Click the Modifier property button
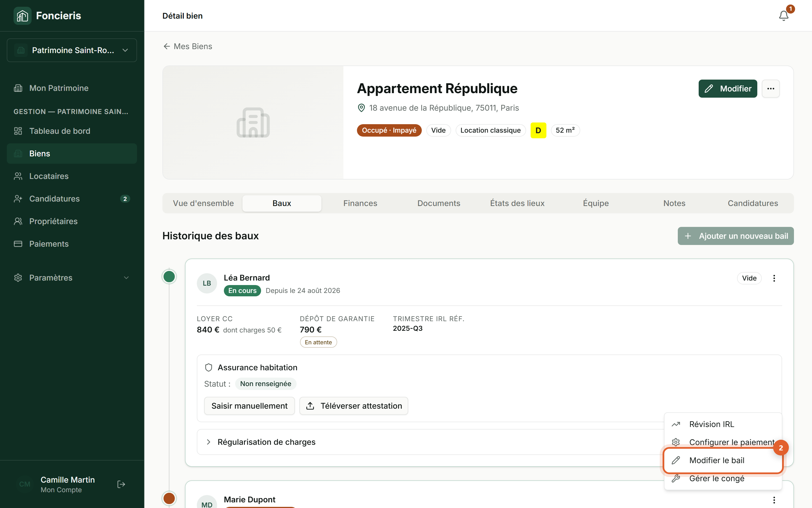This screenshot has height=508, width=812. (727, 89)
